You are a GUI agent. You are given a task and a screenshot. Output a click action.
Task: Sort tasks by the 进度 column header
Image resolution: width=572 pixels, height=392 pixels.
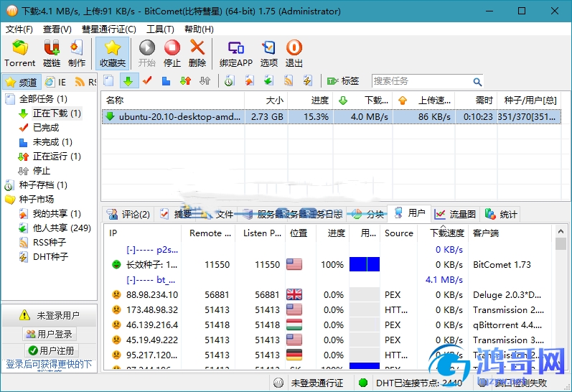pyautogui.click(x=311, y=100)
